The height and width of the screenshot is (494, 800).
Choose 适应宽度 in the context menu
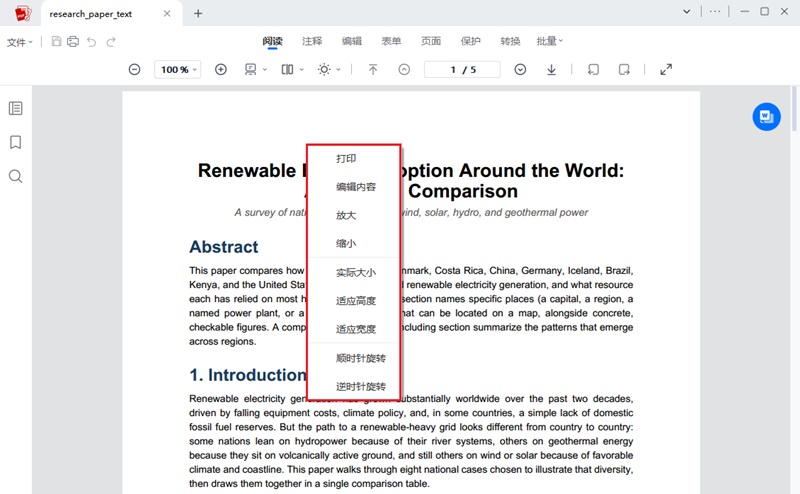354,329
